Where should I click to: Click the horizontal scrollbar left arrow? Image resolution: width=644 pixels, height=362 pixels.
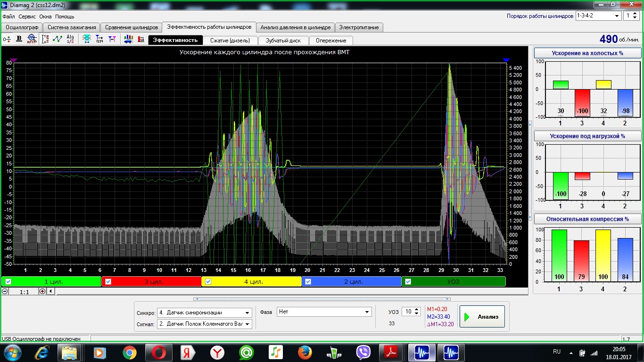click(51, 291)
